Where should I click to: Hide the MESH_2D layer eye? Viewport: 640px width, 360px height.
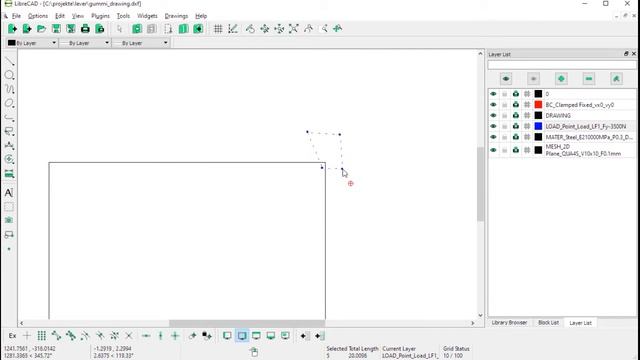493,150
